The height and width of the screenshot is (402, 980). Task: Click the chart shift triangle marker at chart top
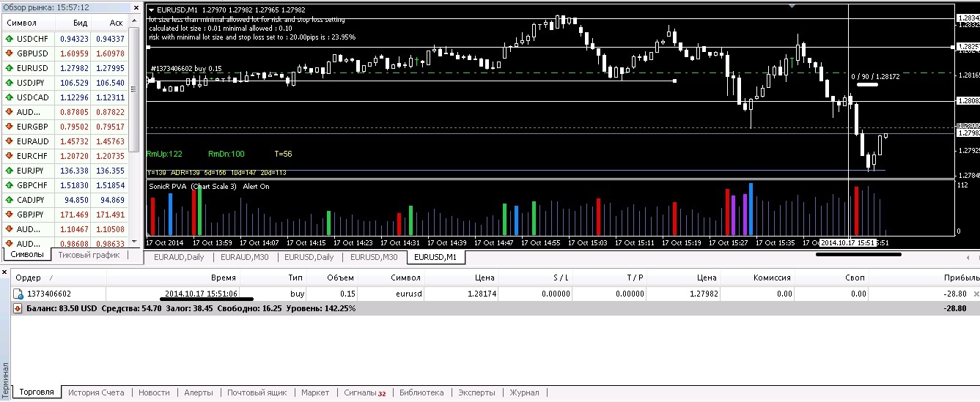pos(792,5)
